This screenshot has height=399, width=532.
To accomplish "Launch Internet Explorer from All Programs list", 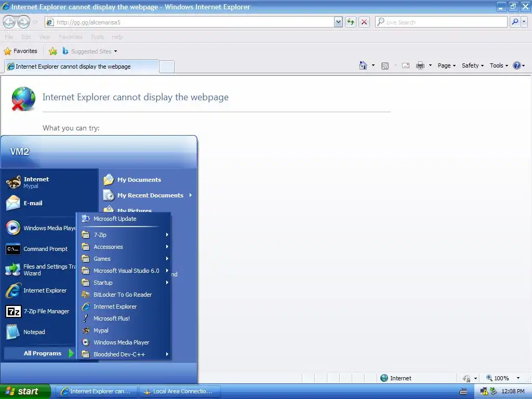I will point(124,307).
